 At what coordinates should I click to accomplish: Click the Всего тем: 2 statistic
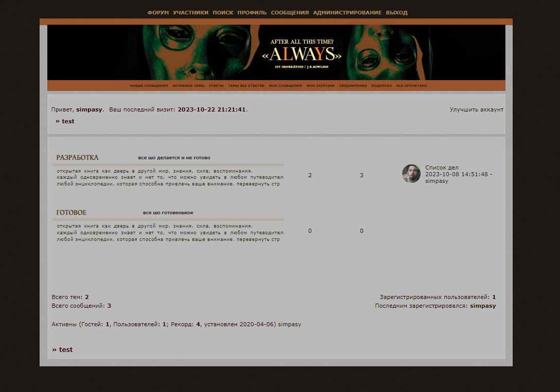70,297
